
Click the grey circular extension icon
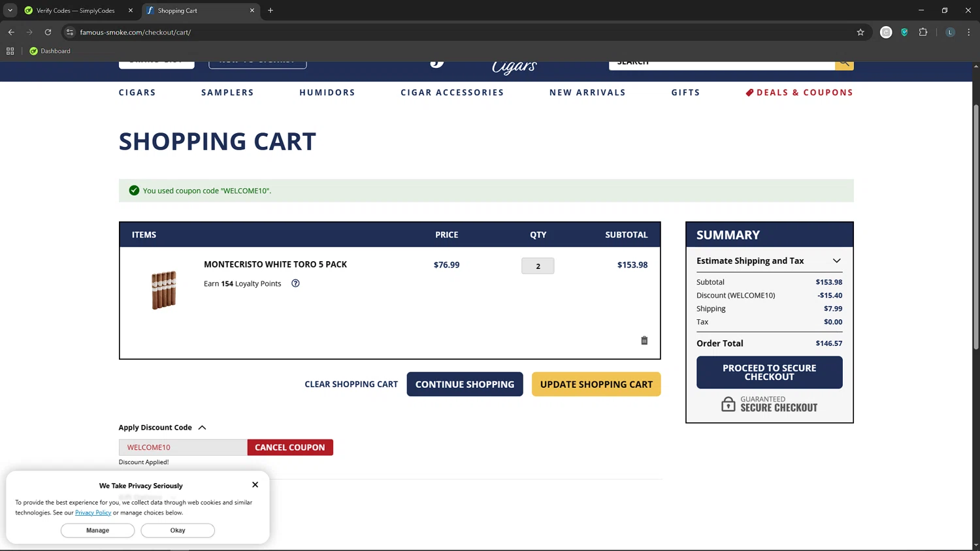[886, 32]
